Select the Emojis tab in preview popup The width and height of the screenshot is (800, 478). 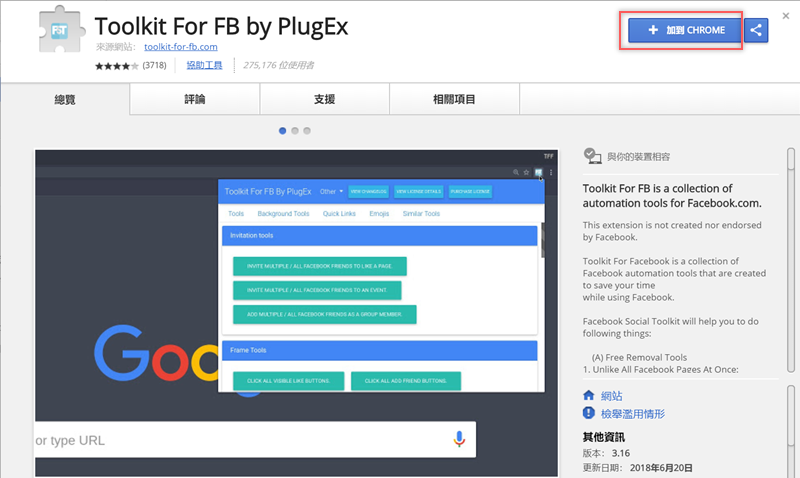click(x=379, y=214)
